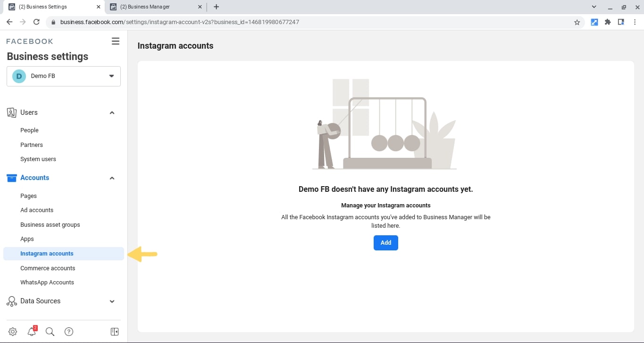The image size is (644, 343).
Task: Expand the Data Sources section chevron
Action: [112, 301]
